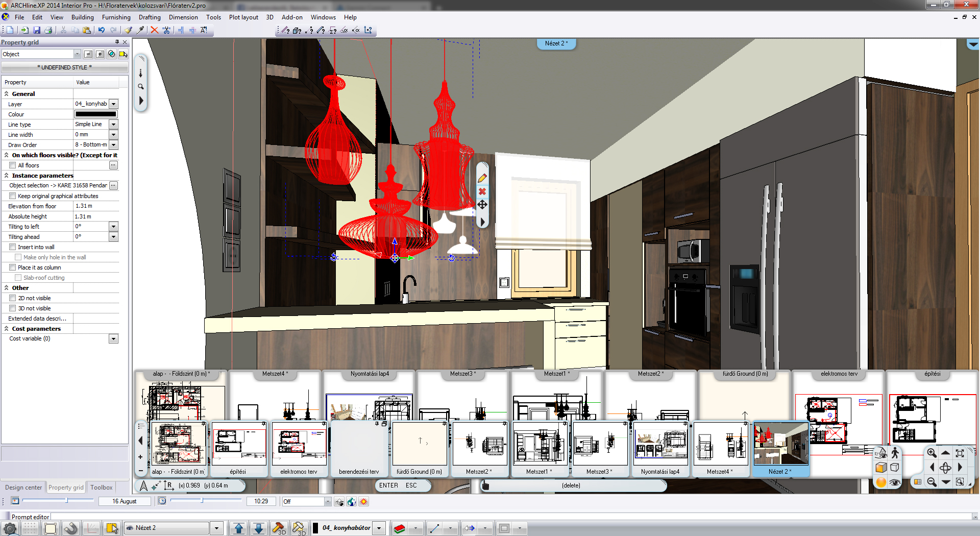Open the Furnishing menu
This screenshot has height=536, width=980.
(x=116, y=17)
